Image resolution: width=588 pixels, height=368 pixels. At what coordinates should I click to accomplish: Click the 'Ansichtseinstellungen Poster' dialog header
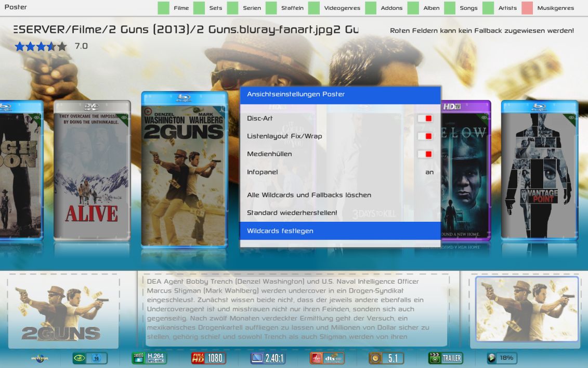coord(340,95)
